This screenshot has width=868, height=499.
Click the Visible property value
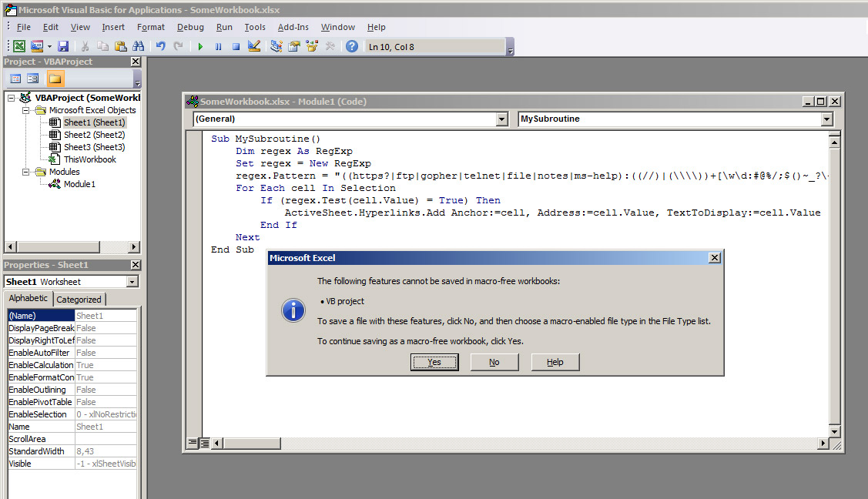(106, 464)
